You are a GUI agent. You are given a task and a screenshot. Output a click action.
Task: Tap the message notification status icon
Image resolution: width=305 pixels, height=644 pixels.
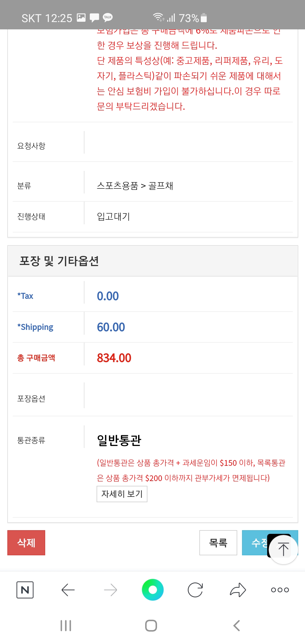pyautogui.click(x=94, y=18)
